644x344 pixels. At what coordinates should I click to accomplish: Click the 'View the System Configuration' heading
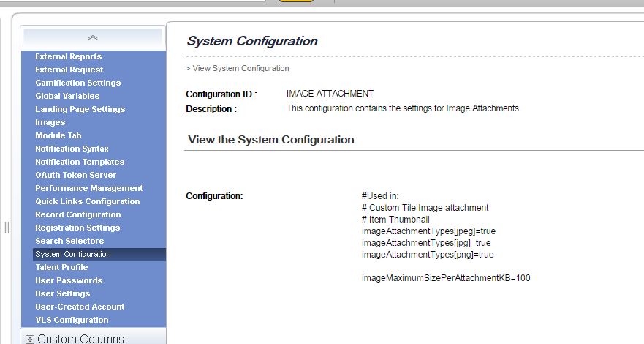tap(271, 140)
